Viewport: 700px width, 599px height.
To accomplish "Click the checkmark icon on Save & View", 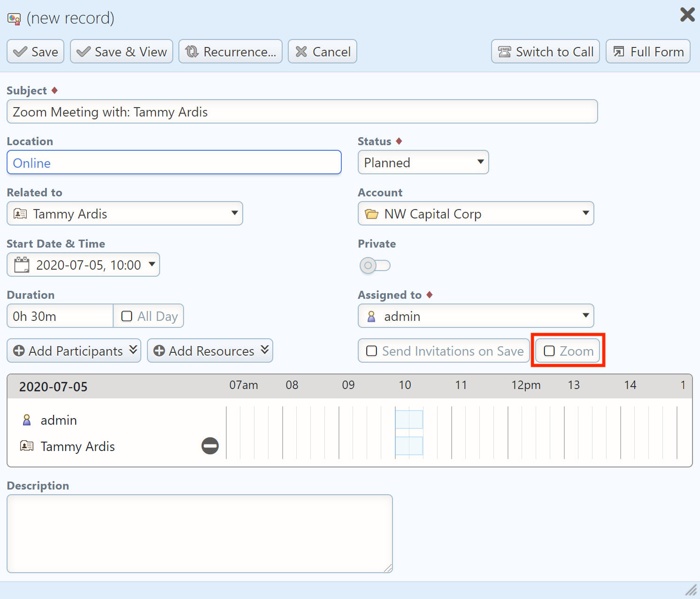I will pos(84,52).
